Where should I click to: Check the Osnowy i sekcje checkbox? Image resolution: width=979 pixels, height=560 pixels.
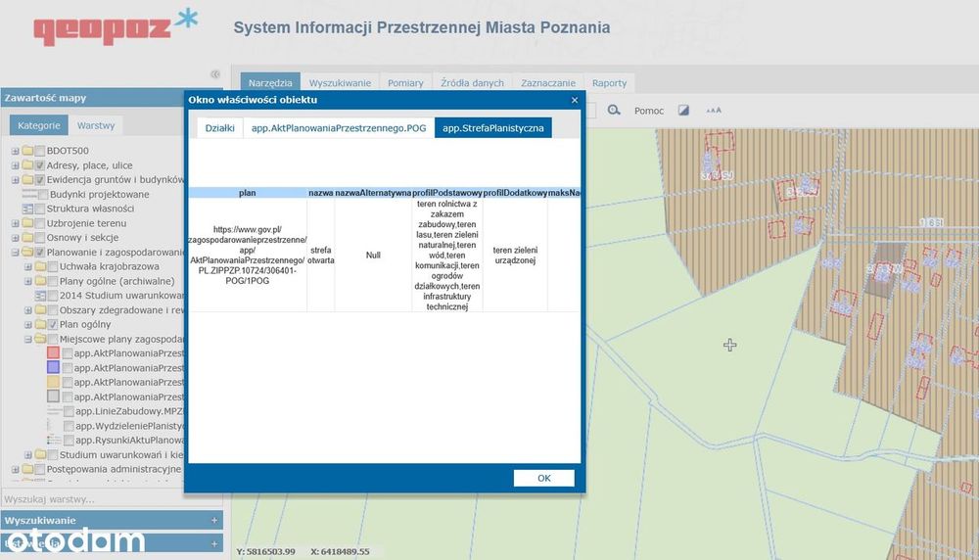[x=40, y=237]
